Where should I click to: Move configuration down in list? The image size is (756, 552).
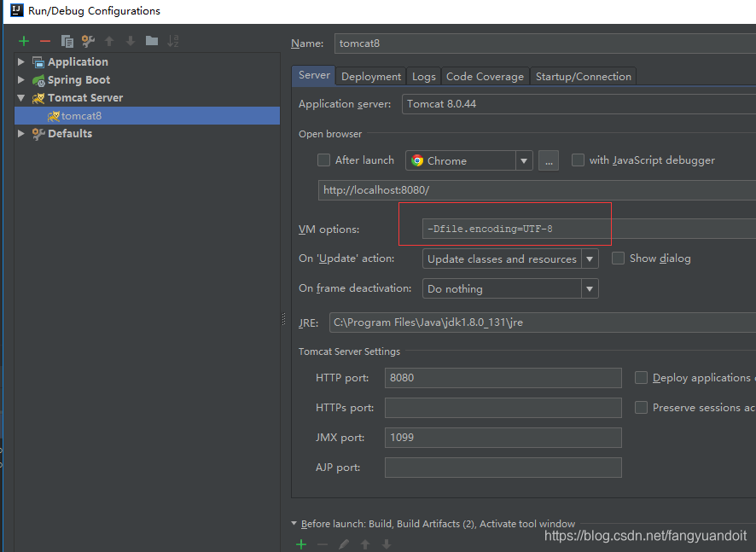131,42
